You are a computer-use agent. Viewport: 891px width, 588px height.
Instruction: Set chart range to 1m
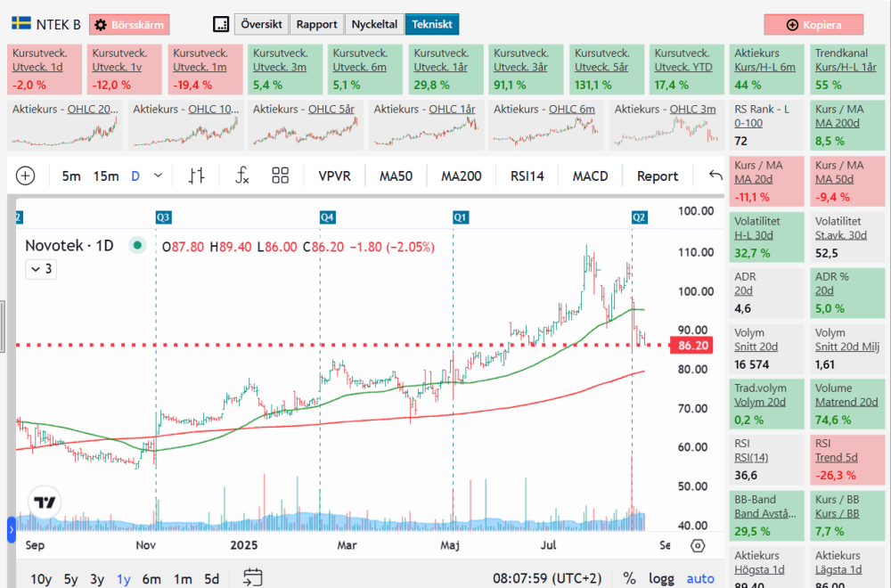[x=183, y=579]
